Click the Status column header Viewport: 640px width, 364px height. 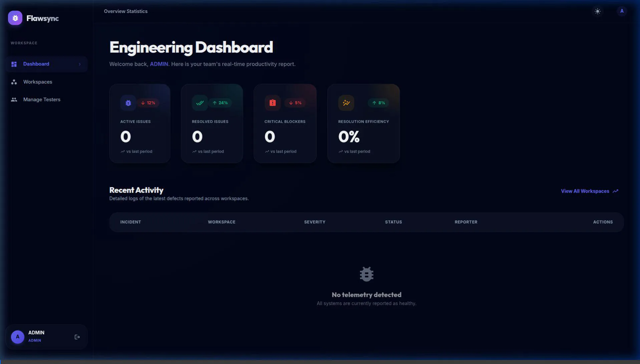click(393, 222)
